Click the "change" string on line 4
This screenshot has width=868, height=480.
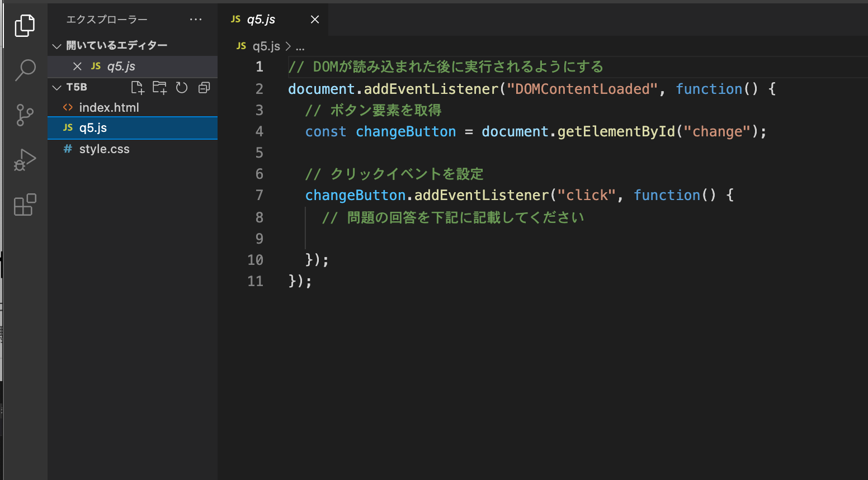(x=717, y=132)
